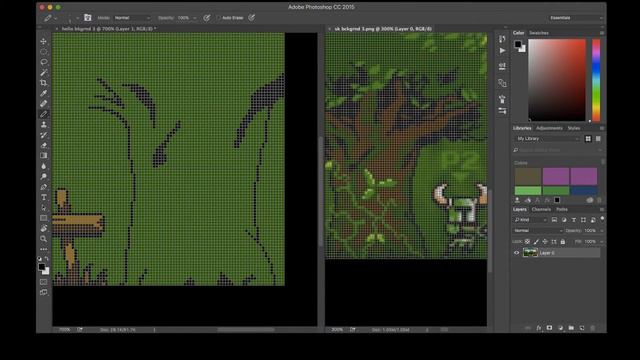
Task: Switch to the Swatches tab
Action: point(539,33)
